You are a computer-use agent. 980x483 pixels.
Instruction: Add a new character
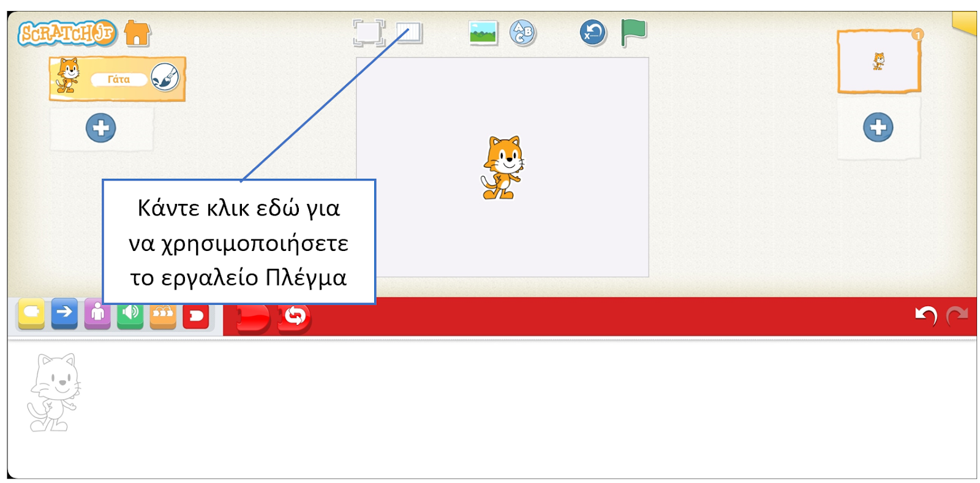pyautogui.click(x=101, y=128)
